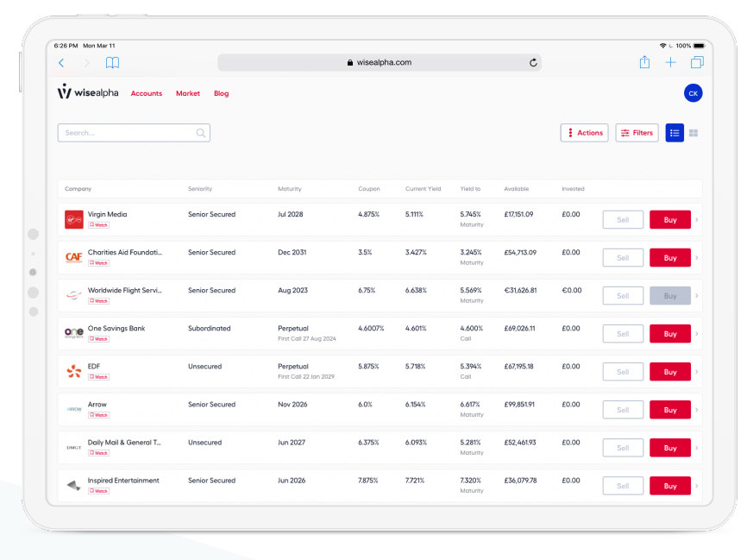Sort by the Available column header
The width and height of the screenshot is (753, 560).
click(517, 189)
